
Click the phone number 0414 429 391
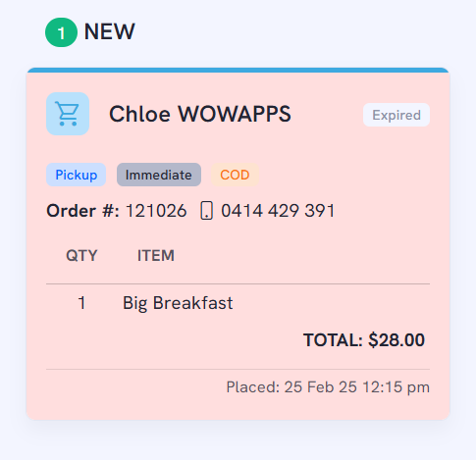pos(278,210)
